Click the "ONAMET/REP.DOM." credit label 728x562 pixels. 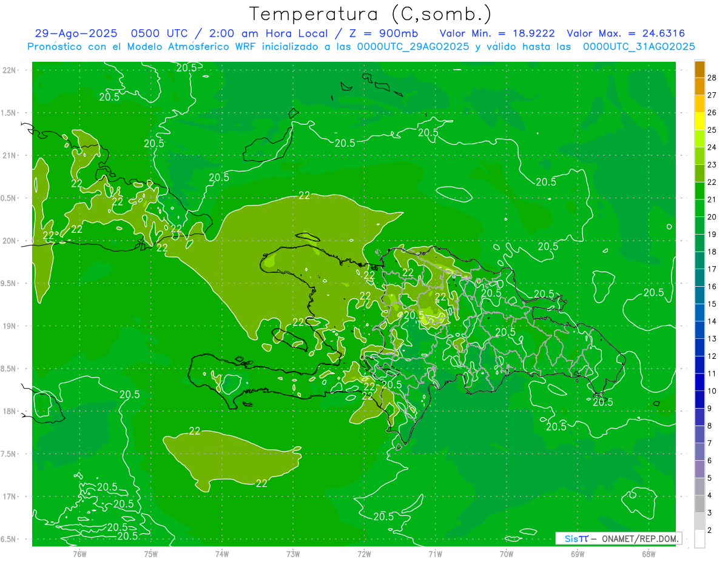tap(641, 538)
